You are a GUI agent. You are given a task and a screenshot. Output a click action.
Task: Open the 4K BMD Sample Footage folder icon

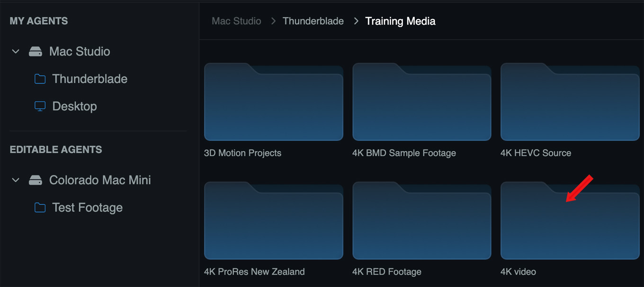click(421, 103)
